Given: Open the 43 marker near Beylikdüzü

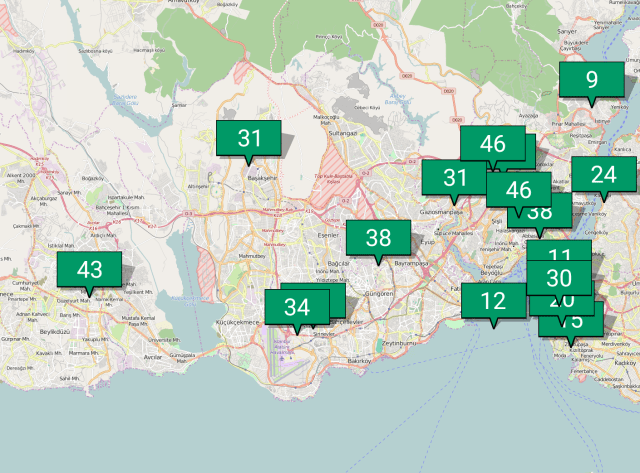Looking at the screenshot, I should point(89,269).
